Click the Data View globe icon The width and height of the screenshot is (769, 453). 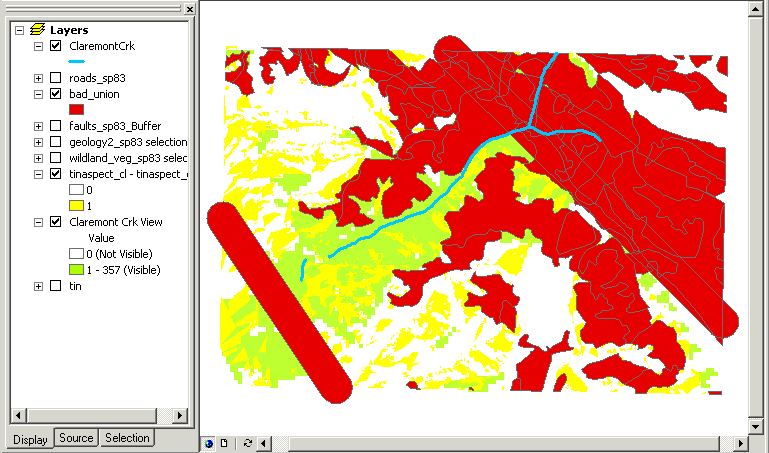[x=209, y=442]
